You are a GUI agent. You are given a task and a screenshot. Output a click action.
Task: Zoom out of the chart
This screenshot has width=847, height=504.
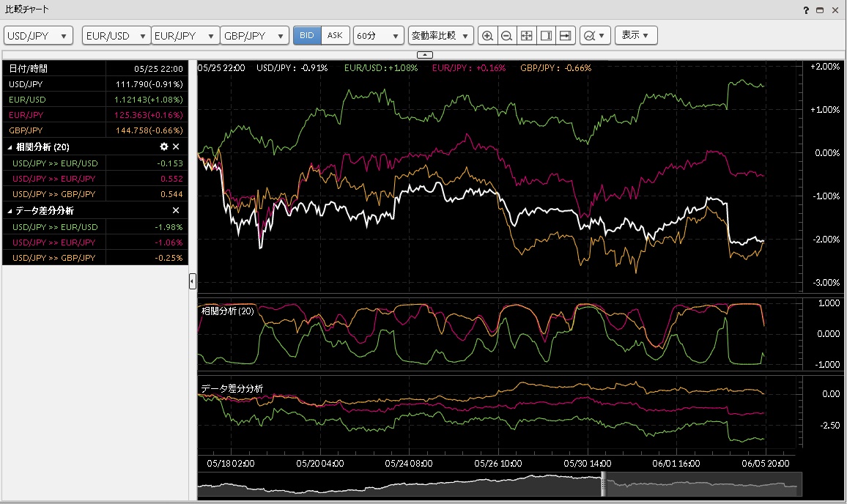(507, 36)
